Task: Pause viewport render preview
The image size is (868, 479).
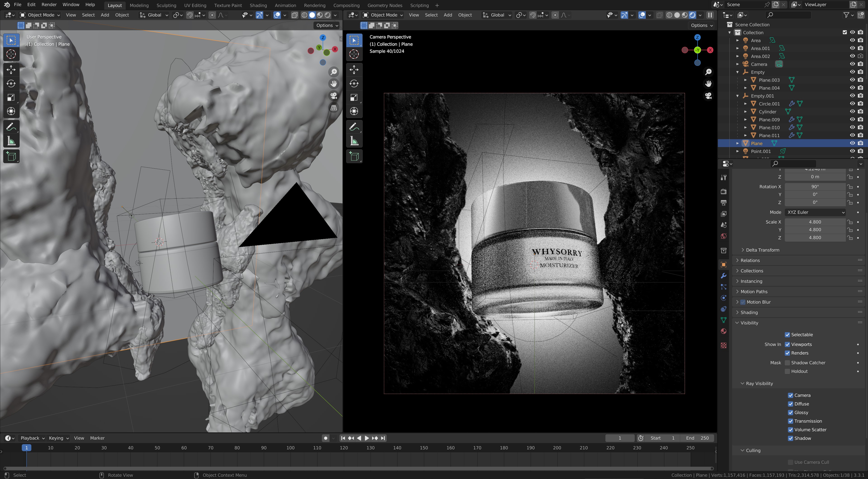Action: click(x=710, y=15)
